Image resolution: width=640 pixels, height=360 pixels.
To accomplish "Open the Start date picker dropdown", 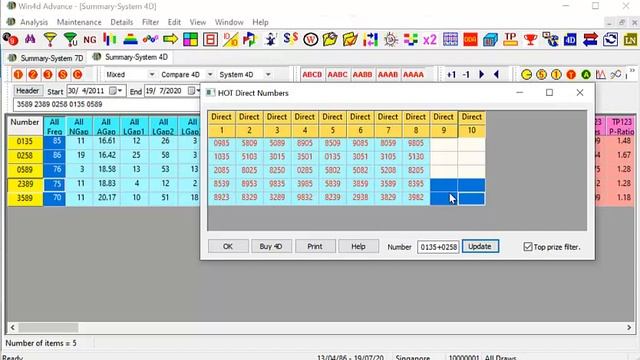I will [120, 91].
